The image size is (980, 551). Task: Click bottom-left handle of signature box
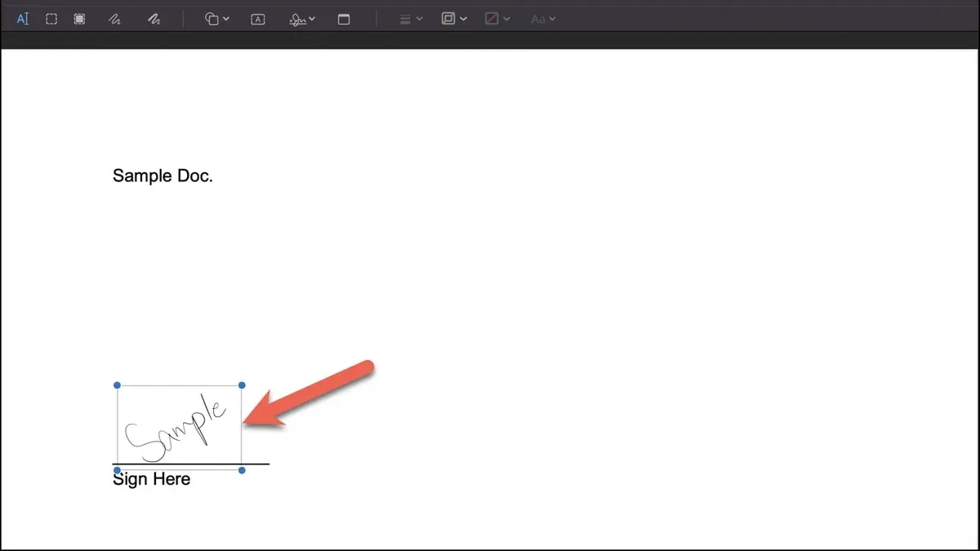[118, 470]
